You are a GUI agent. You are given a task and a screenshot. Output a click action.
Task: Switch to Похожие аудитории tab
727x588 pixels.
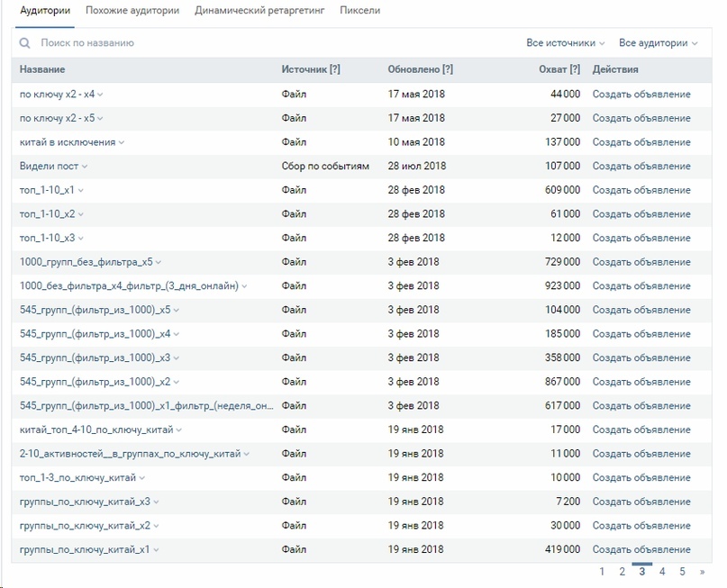pyautogui.click(x=132, y=10)
